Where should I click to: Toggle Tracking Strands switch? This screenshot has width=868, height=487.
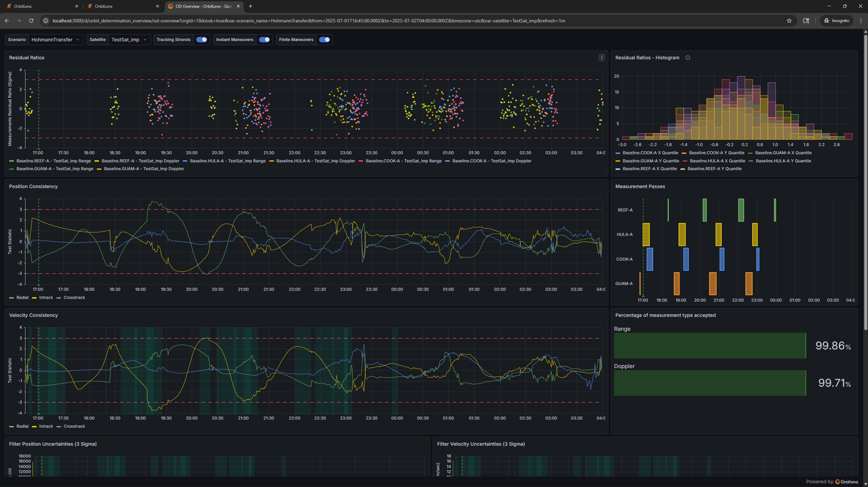(x=202, y=39)
